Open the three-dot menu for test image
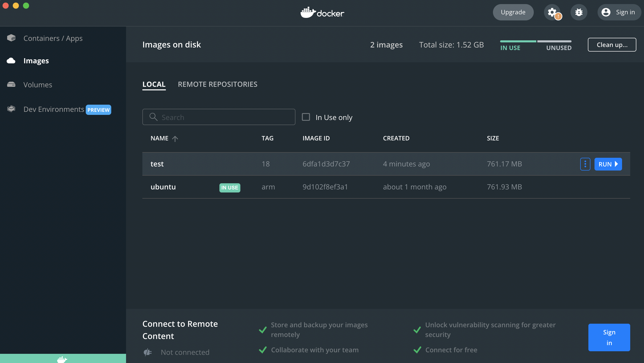644x363 pixels. tap(585, 164)
